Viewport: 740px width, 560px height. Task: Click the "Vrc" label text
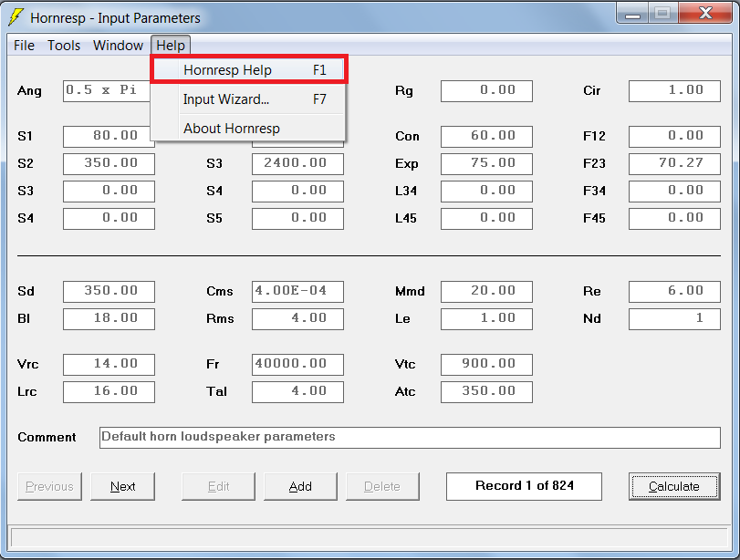coord(28,364)
